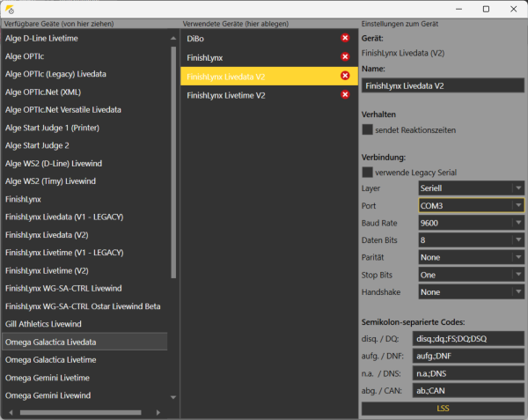Select Alge OPTIc (Legacy) Livedata
528x420 pixels.
[84, 74]
